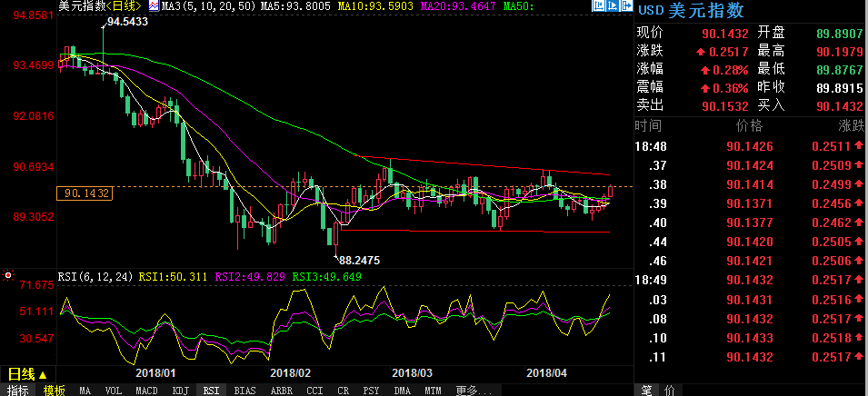Click the MA3 indicator chart icon
The width and height of the screenshot is (868, 396).
(x=154, y=6)
